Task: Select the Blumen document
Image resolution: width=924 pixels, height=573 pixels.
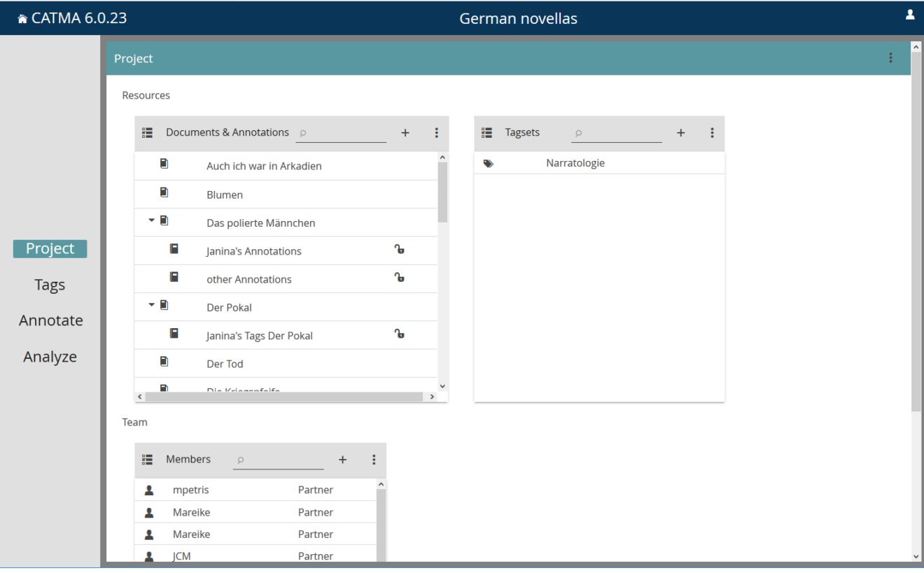Action: (225, 194)
